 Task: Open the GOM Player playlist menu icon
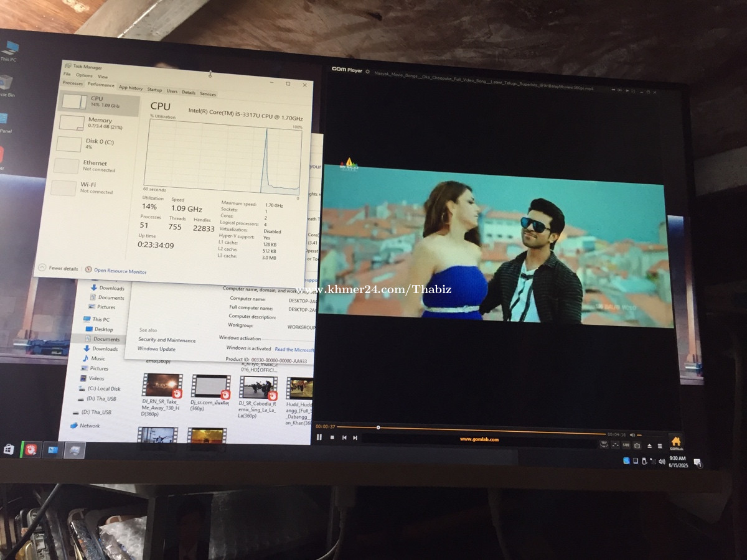660,446
